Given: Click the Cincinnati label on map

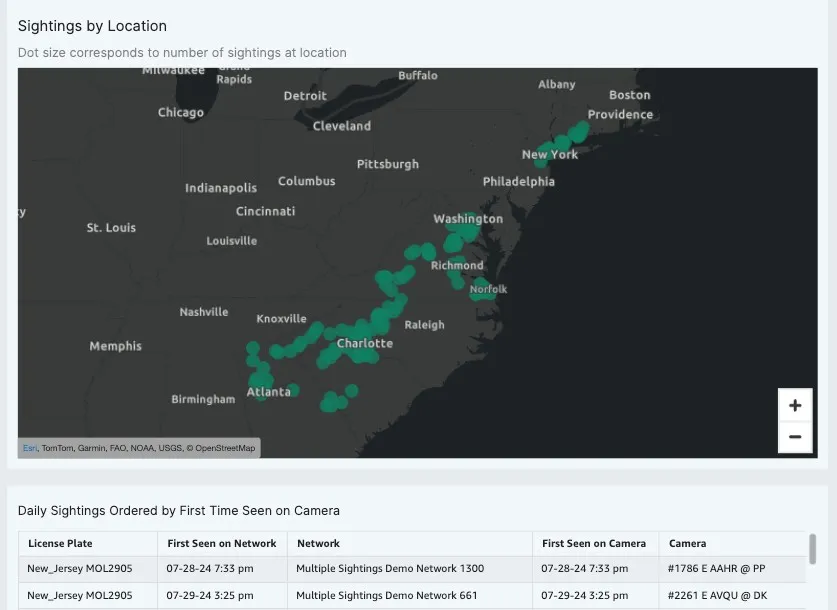Looking at the screenshot, I should (x=265, y=211).
